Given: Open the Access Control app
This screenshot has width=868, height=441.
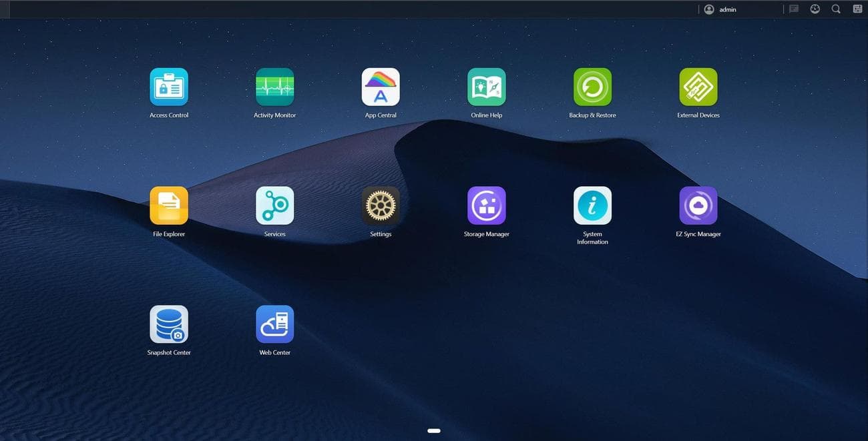Looking at the screenshot, I should [169, 87].
